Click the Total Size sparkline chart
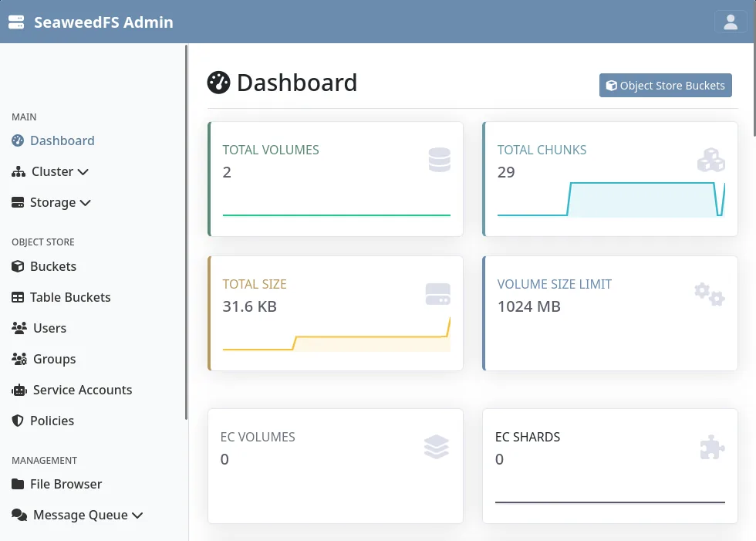 click(x=336, y=333)
